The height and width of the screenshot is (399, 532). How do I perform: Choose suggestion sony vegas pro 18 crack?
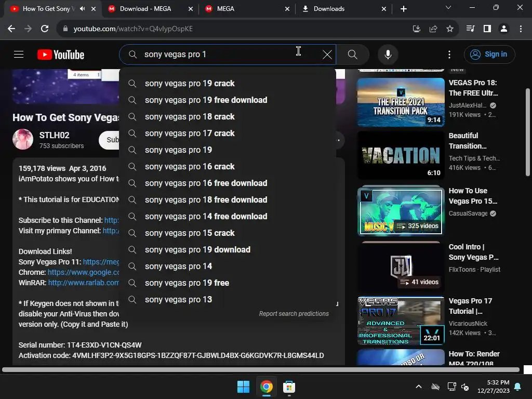(228, 117)
